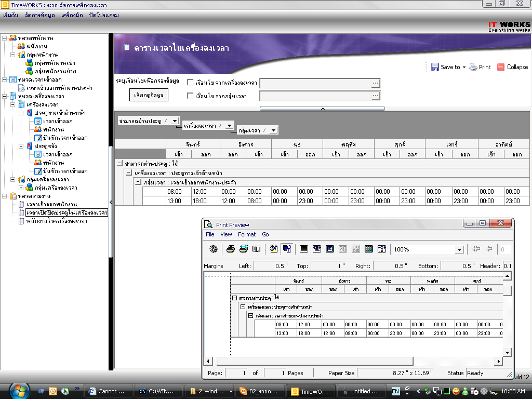Enable เงื่อนไข จากเครื่องลงเวลา checkbox
Image resolution: width=532 pixels, height=399 pixels.
click(190, 83)
